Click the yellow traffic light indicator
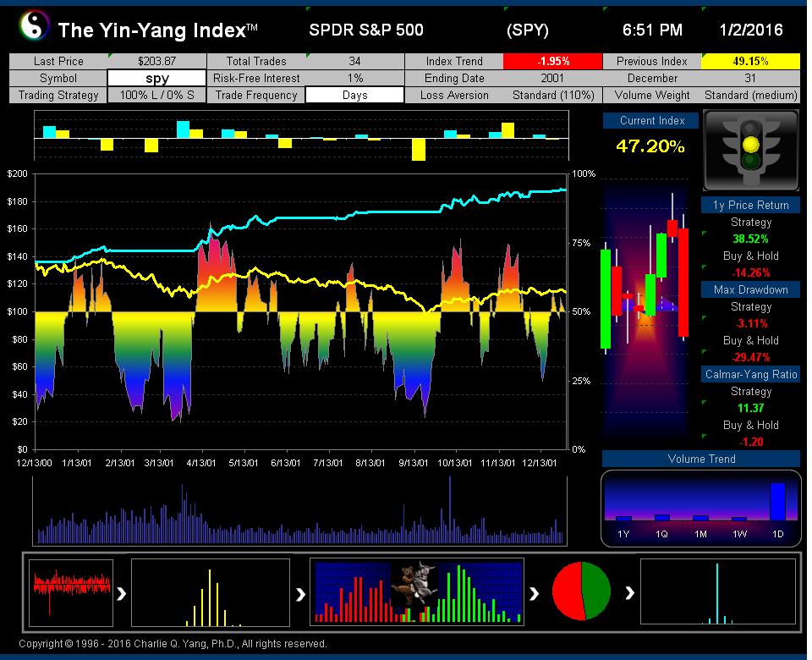812x660 pixels. tap(750, 144)
